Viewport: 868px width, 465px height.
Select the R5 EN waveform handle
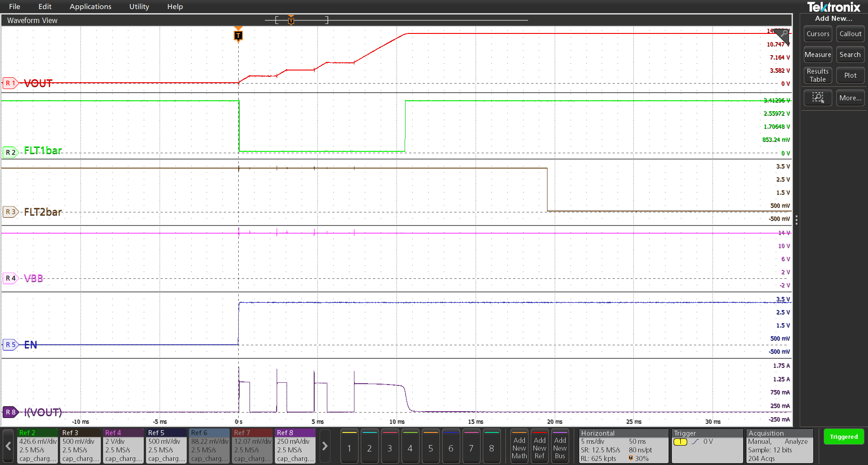pos(9,345)
